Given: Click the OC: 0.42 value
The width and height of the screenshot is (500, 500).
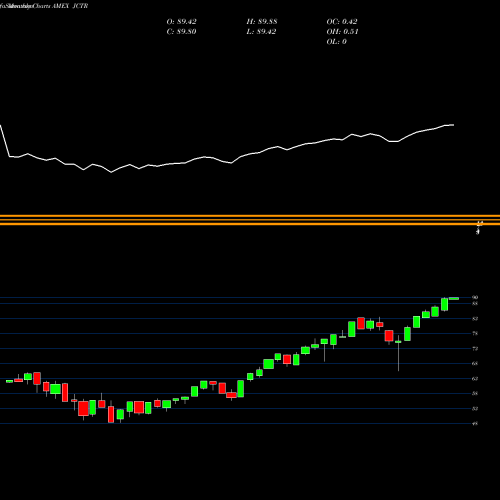Looking at the screenshot, I should [342, 22].
